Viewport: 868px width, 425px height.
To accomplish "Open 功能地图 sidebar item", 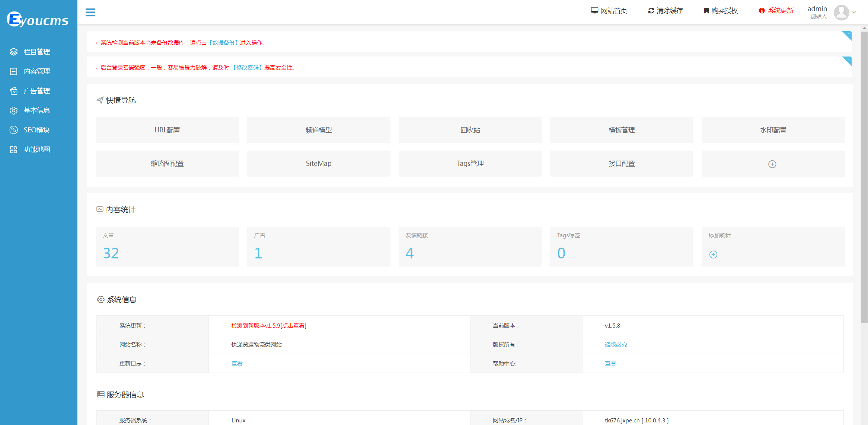I will pos(36,149).
